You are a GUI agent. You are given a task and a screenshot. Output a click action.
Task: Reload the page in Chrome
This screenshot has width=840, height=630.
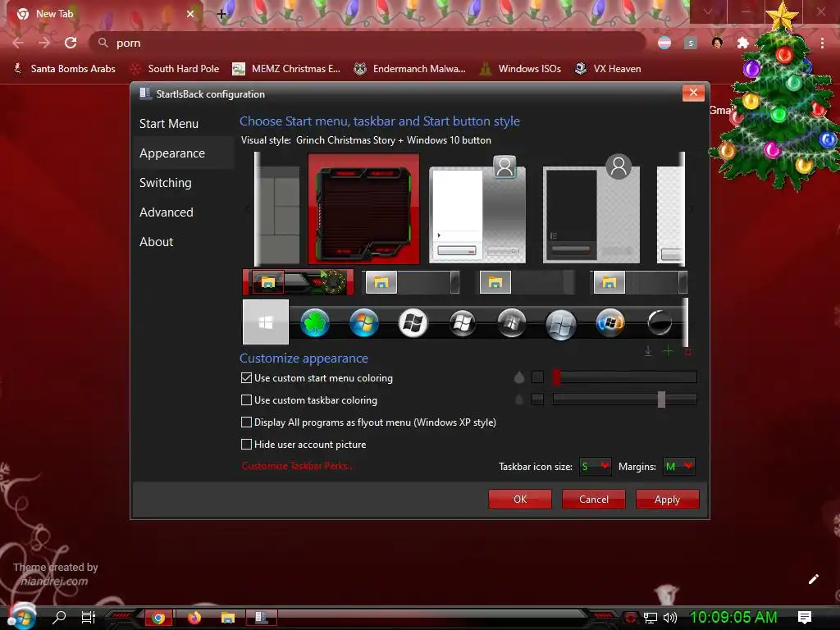tap(71, 43)
